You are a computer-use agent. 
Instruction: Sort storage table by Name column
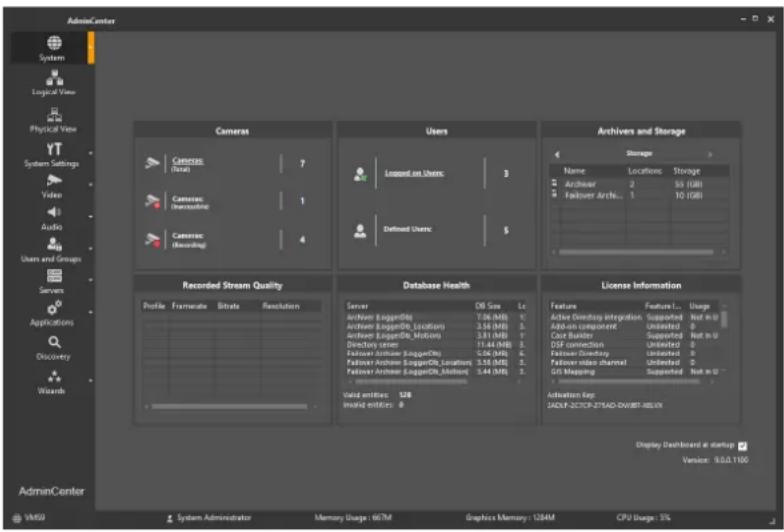coord(574,171)
